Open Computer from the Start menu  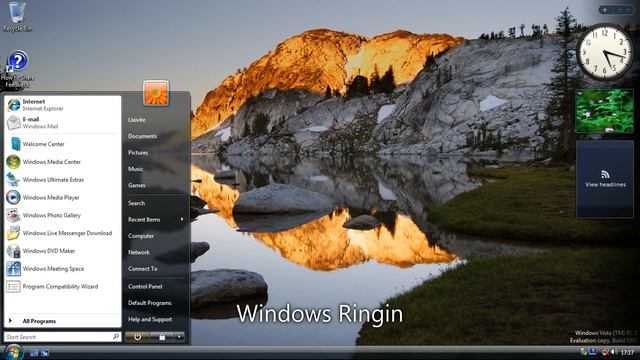pos(141,236)
